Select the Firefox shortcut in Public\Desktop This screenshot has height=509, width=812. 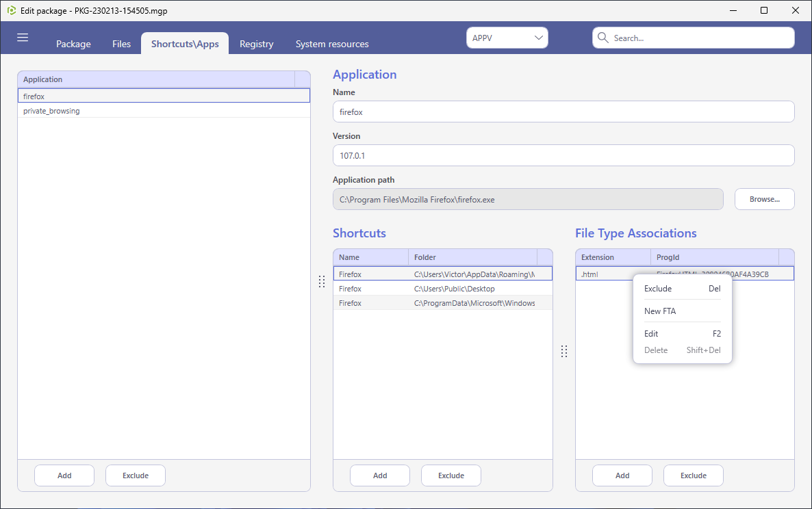tap(443, 289)
